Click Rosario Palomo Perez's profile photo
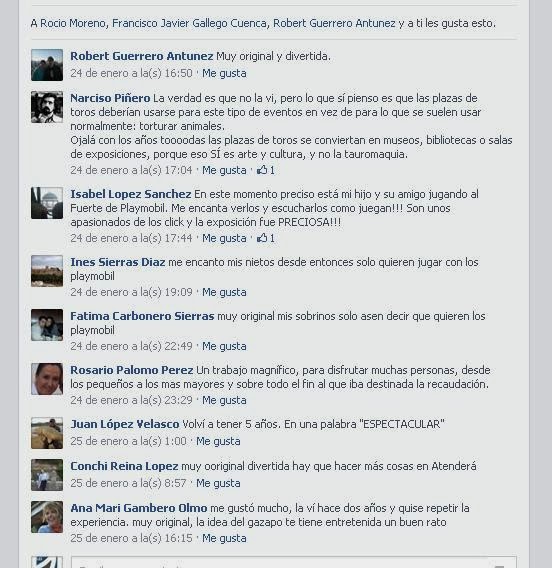The height and width of the screenshot is (568, 552). click(47, 379)
